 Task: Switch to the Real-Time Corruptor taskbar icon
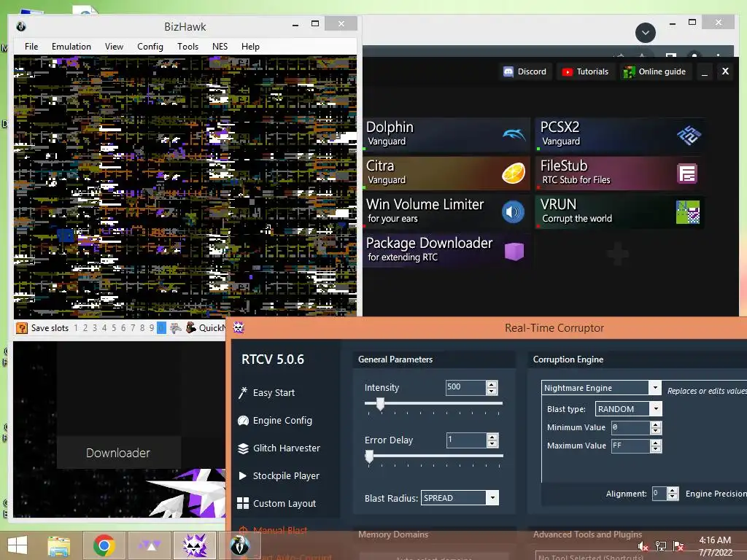coord(196,545)
